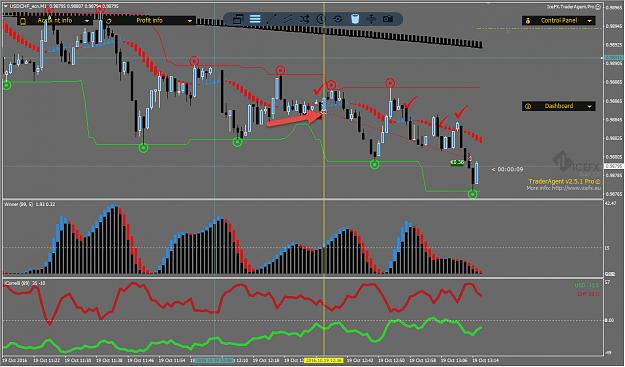Select the trend line drawing tool

click(x=271, y=19)
